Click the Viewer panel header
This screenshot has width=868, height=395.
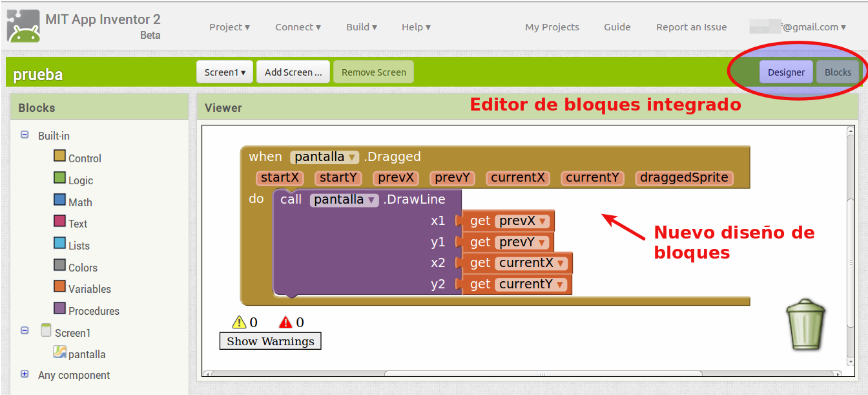tap(528, 107)
